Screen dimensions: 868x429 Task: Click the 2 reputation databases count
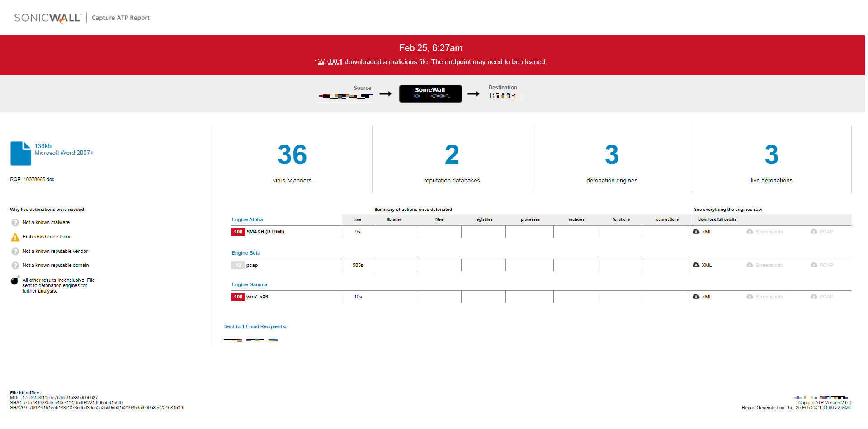pos(452,155)
